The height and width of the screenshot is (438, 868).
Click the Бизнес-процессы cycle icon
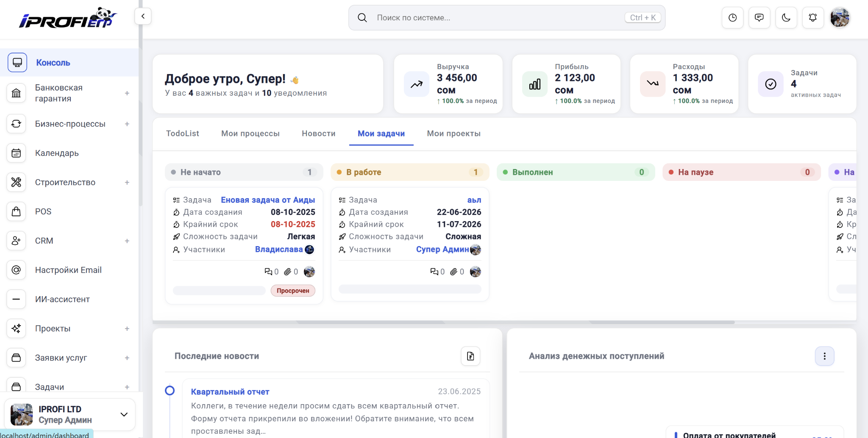click(x=16, y=124)
